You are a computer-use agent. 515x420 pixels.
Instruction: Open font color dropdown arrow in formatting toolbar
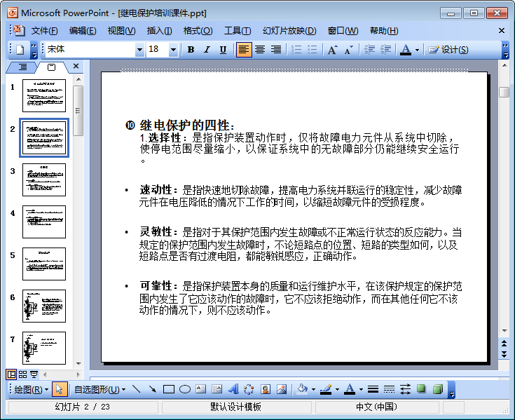point(417,50)
